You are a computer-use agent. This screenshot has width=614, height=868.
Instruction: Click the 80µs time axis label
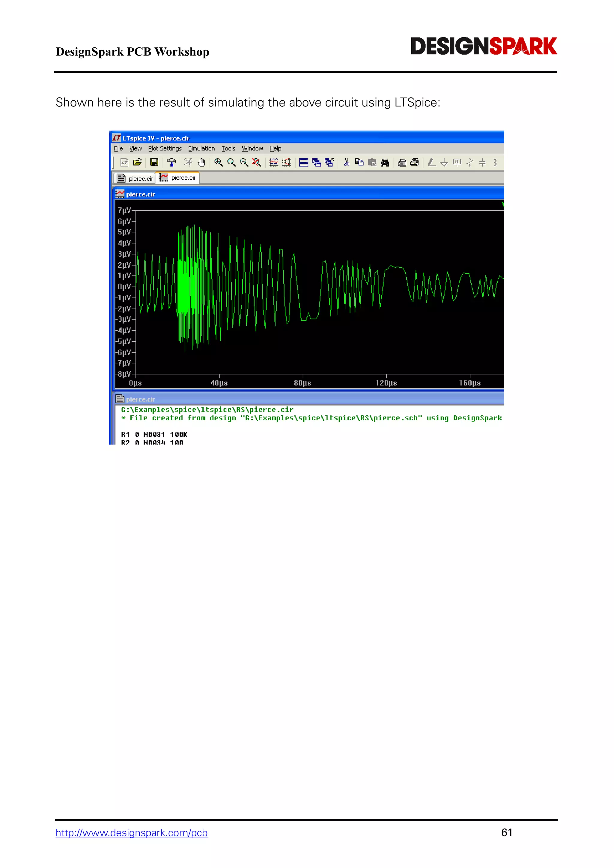[303, 383]
